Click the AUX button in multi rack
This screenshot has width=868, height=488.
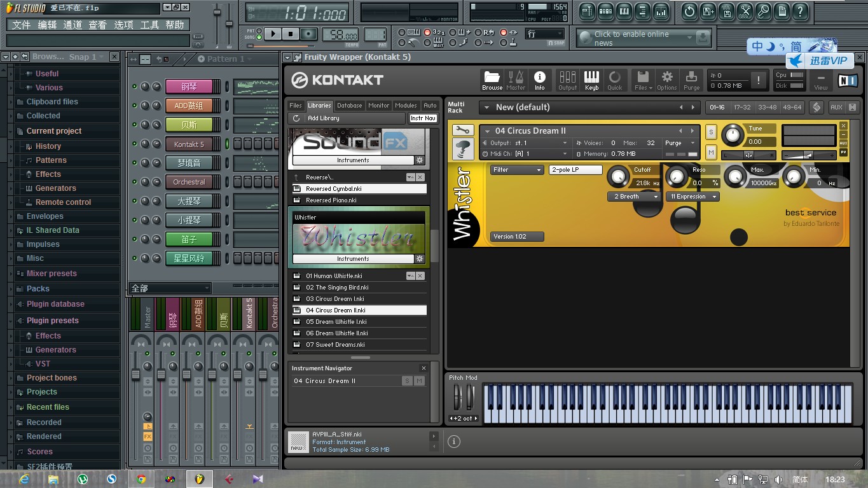[x=836, y=108]
